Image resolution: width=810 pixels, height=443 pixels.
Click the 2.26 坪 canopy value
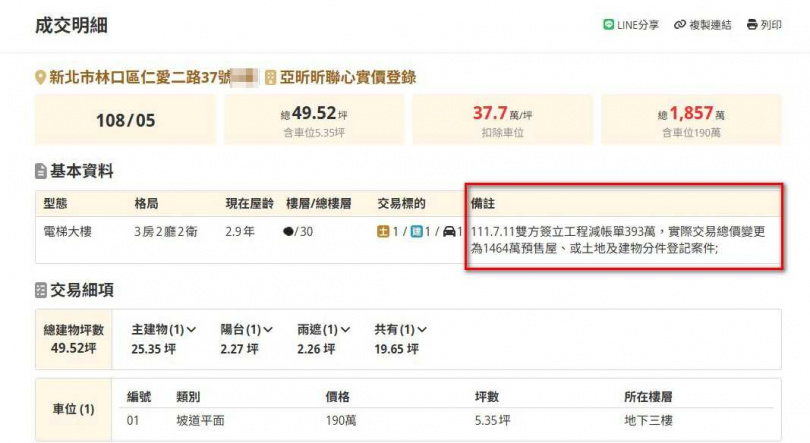tap(316, 350)
